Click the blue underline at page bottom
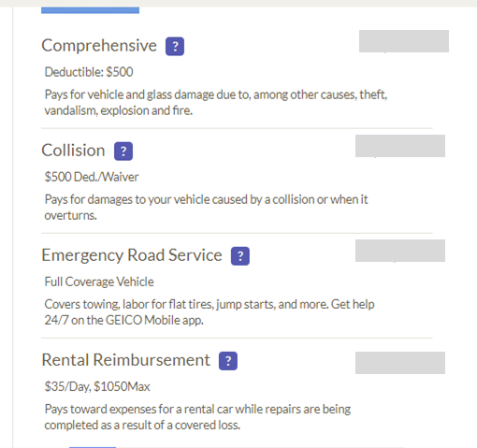477x448 pixels. (x=93, y=447)
